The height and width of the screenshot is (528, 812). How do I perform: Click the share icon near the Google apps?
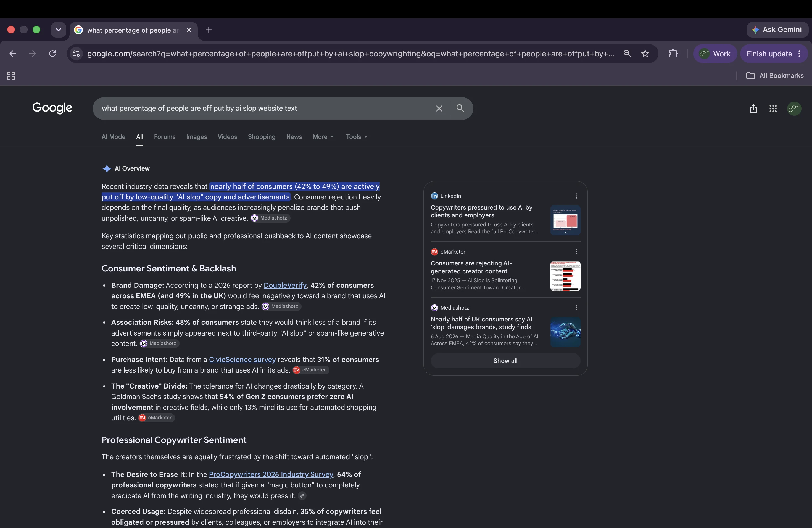tap(753, 109)
